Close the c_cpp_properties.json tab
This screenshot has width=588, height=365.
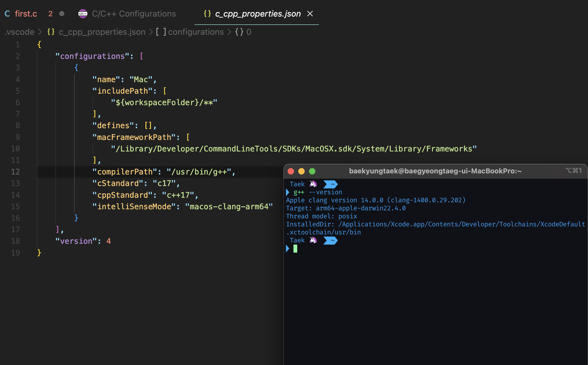310,14
